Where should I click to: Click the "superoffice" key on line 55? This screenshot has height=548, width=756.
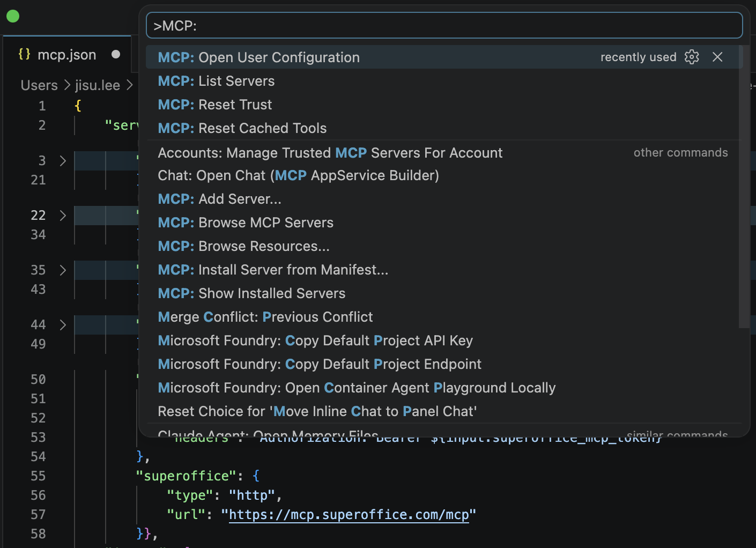coord(186,476)
